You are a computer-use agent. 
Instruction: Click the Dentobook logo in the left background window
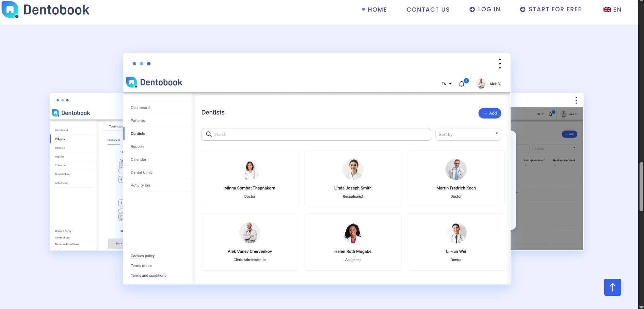click(71, 113)
